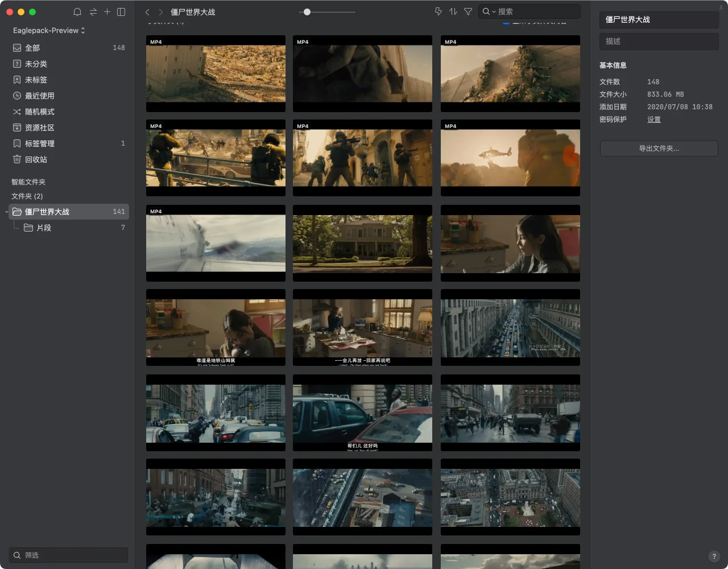Select 全部 in the sidebar

(x=68, y=48)
